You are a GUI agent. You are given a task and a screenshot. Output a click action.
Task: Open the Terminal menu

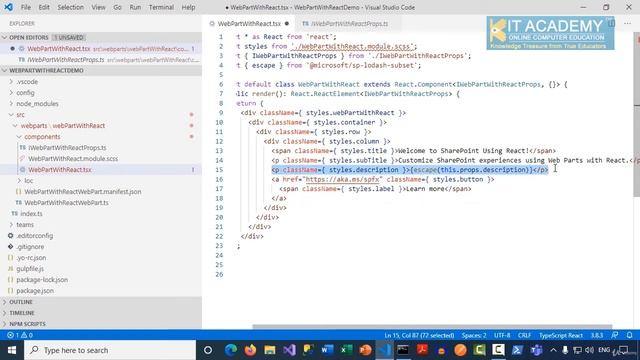point(161,7)
